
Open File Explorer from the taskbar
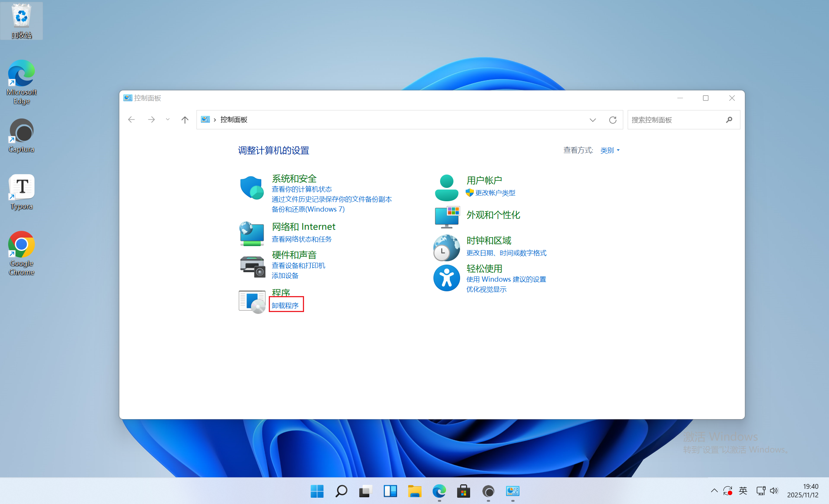point(414,491)
